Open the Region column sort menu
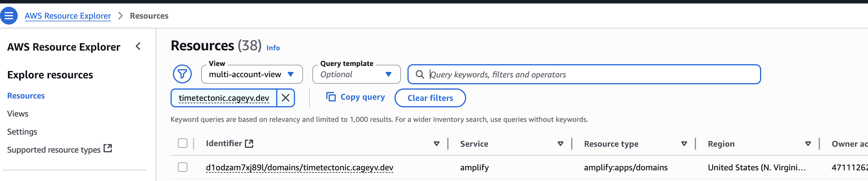The image size is (868, 181). 808,144
